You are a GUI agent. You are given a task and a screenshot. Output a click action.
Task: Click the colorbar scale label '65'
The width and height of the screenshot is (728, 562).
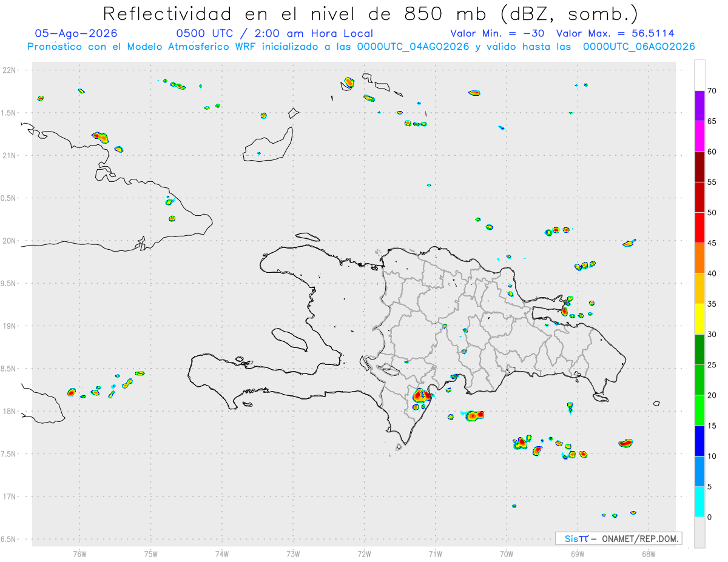[712, 121]
